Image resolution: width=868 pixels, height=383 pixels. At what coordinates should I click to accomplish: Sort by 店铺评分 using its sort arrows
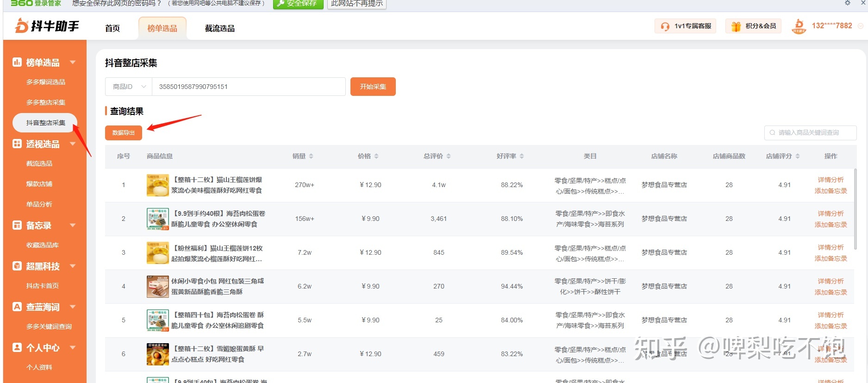click(798, 156)
